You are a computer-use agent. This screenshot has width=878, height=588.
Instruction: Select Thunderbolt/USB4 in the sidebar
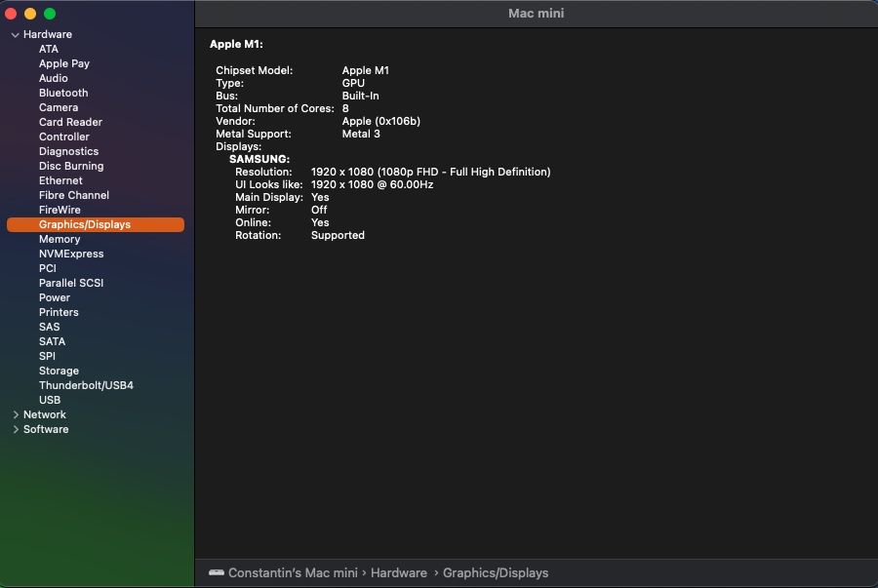[x=86, y=385]
